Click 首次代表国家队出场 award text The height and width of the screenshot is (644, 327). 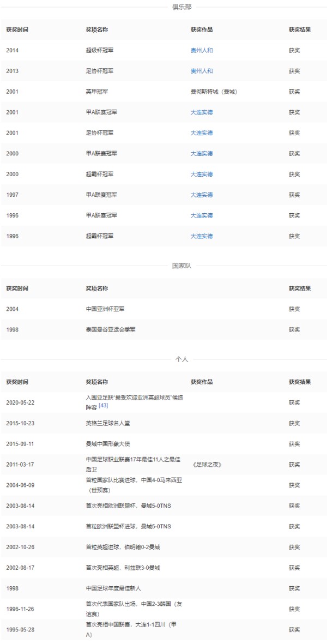tap(134, 609)
